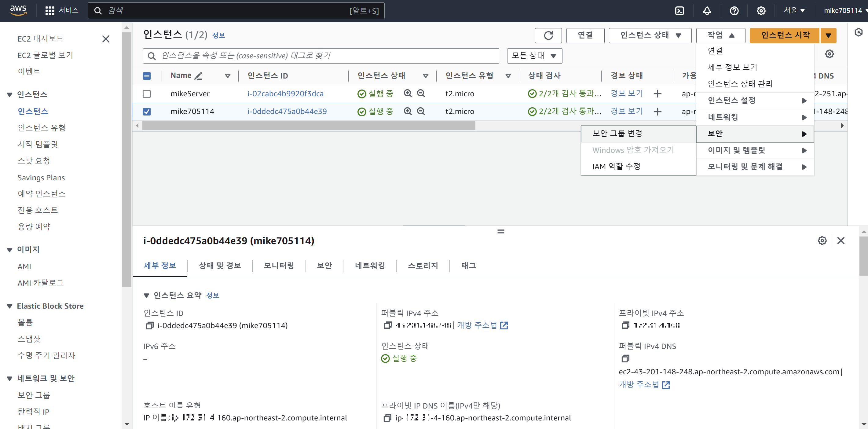868x429 pixels.
Task: Select 보안 그룹 변경 from the submenu
Action: [617, 134]
